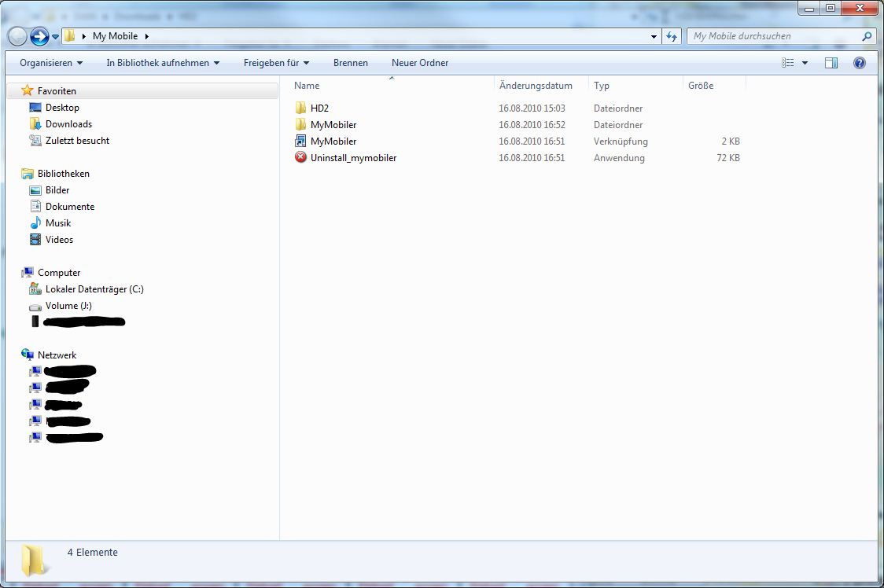This screenshot has width=884, height=588.
Task: Open the Videos library
Action: [59, 240]
